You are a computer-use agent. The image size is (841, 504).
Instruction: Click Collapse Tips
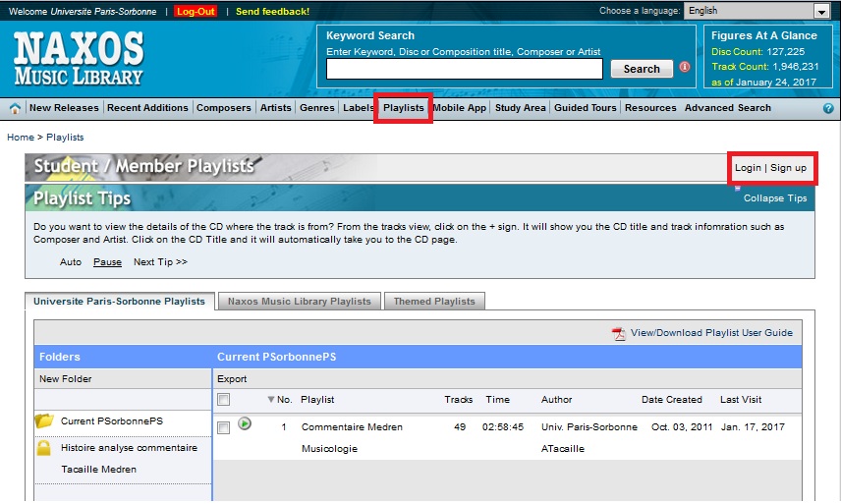pyautogui.click(x=775, y=198)
